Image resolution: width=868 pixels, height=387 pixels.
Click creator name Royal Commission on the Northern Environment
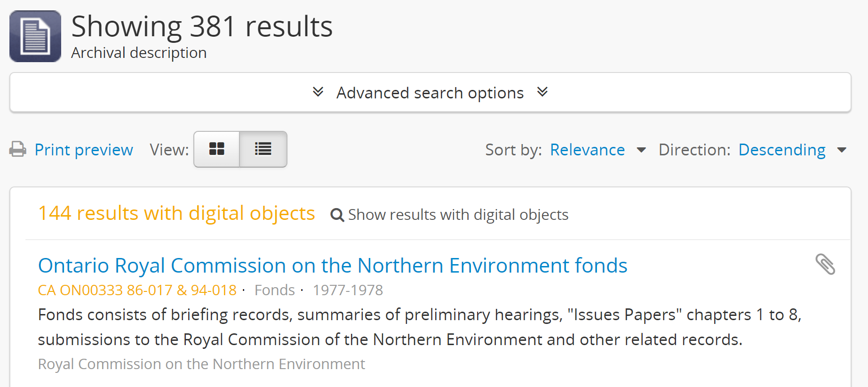[x=201, y=364]
